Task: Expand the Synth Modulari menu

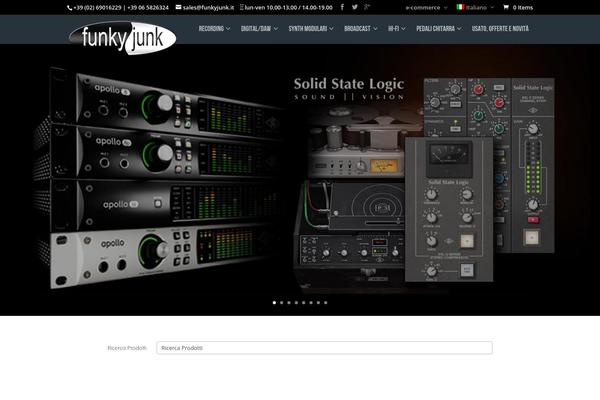Action: pyautogui.click(x=311, y=29)
